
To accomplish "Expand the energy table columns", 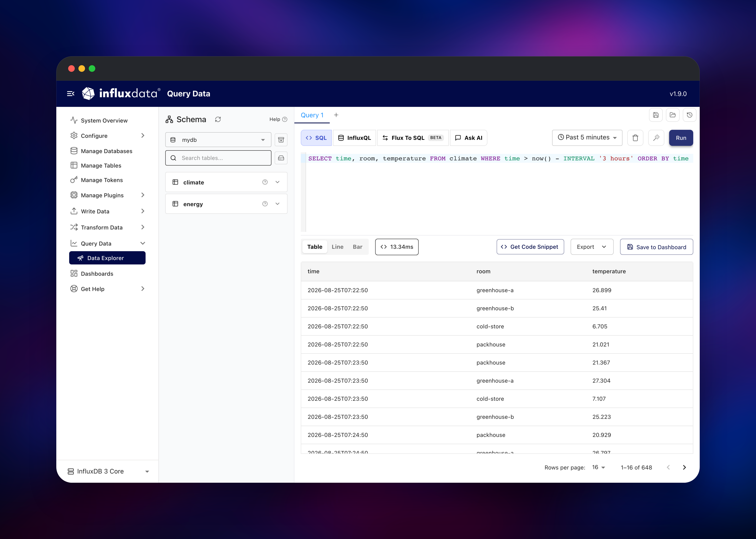I will (x=278, y=204).
